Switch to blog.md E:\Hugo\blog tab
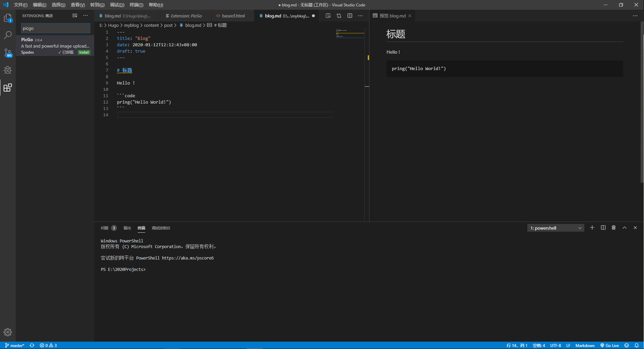 [x=127, y=16]
